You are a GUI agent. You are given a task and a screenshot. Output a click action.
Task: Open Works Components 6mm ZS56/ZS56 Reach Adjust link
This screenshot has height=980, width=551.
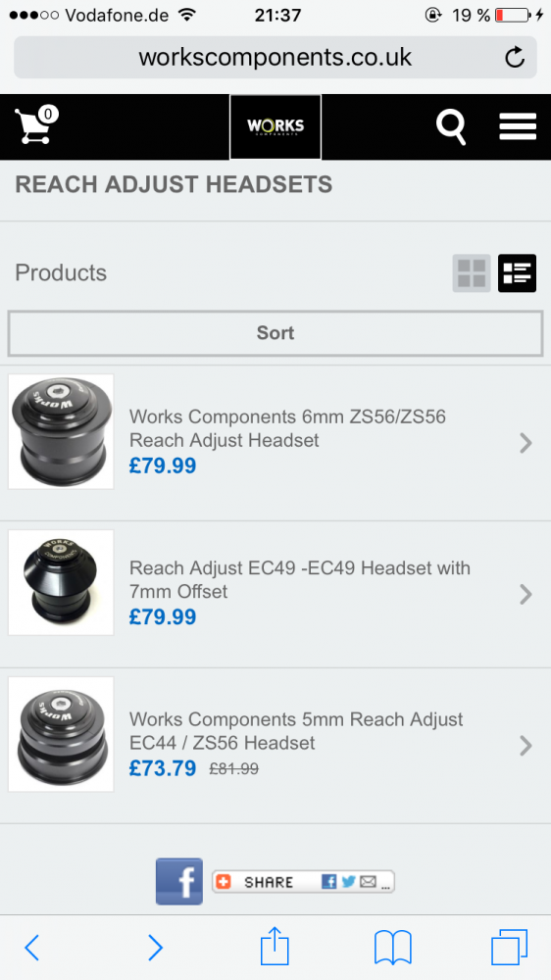click(x=287, y=428)
